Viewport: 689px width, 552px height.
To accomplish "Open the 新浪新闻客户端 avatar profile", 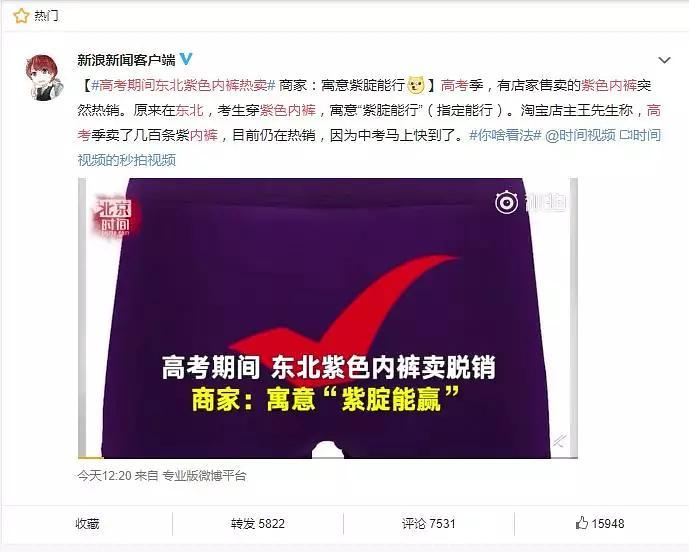I will (x=43, y=77).
